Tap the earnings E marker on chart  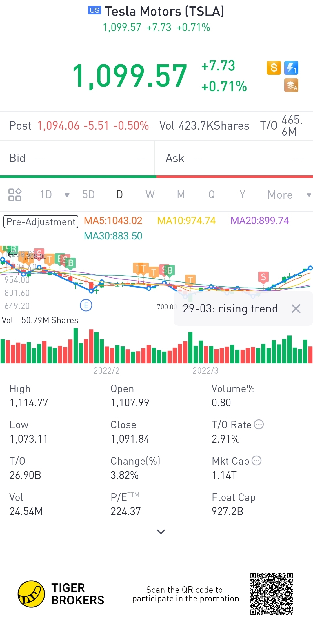(86, 305)
